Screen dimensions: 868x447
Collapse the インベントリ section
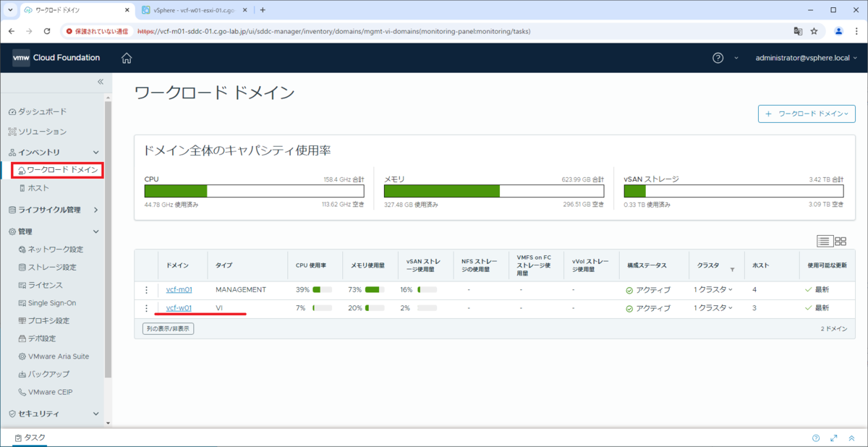point(96,152)
